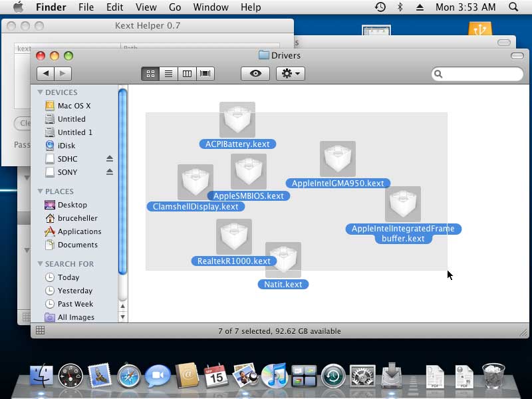The image size is (532, 399).
Task: Collapse the PLACES sidebar section
Action: 40,192
